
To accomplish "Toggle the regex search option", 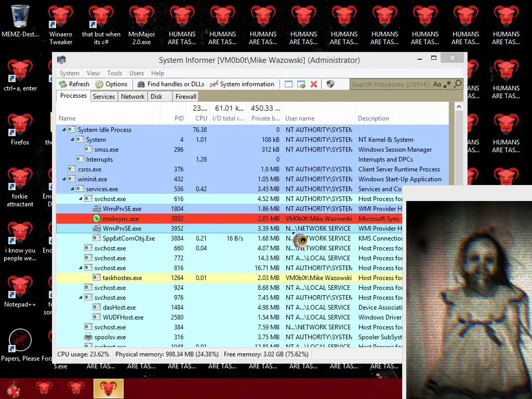I will coord(447,84).
